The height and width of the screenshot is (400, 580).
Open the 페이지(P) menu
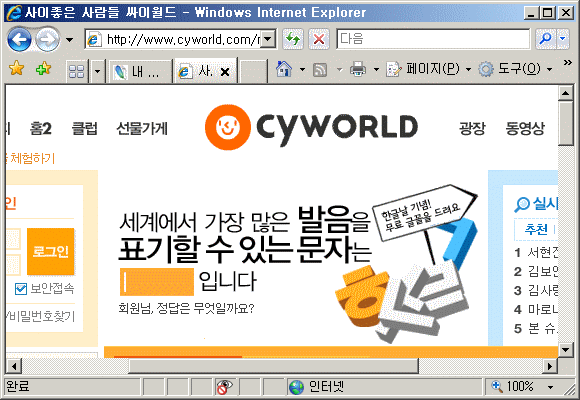[429, 69]
